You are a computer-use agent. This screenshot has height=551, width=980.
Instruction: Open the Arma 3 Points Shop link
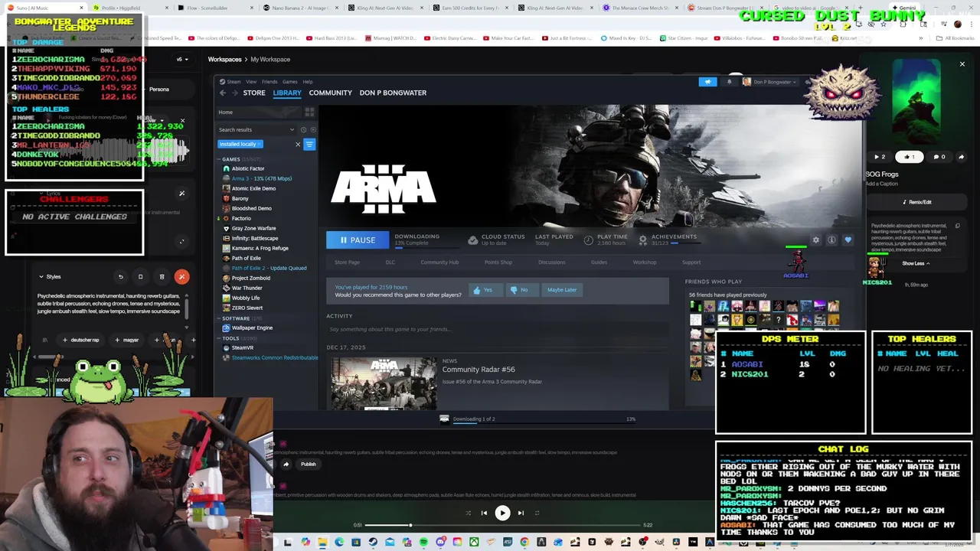(498, 262)
